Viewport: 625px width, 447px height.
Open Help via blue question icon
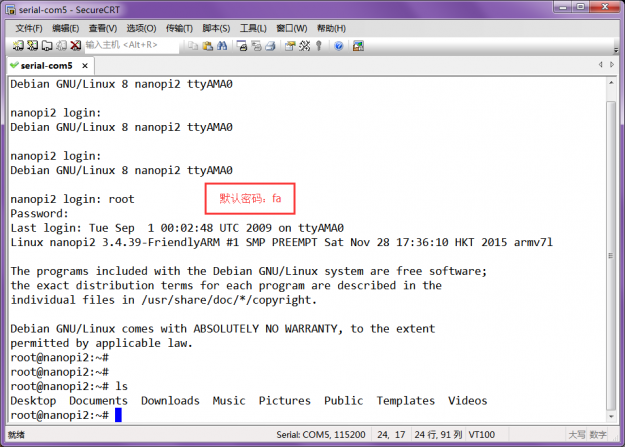click(338, 46)
